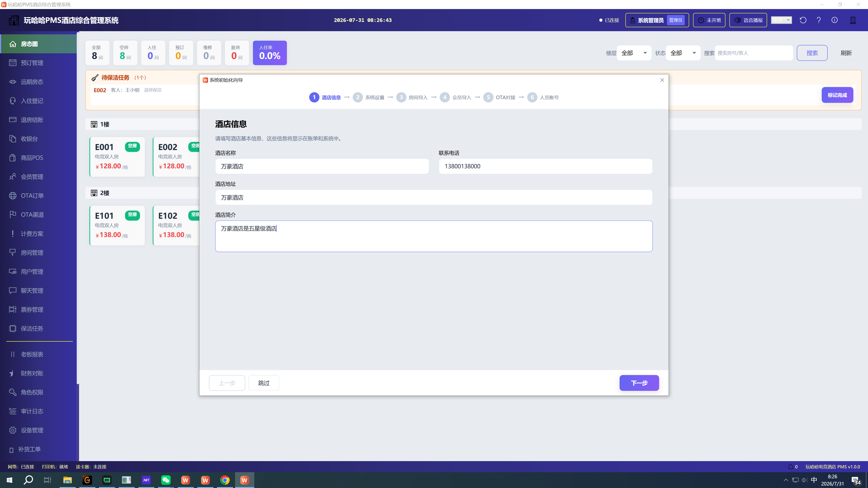Viewport: 868px width, 488px height.
Task: Click the 搜索 button
Action: (x=812, y=53)
